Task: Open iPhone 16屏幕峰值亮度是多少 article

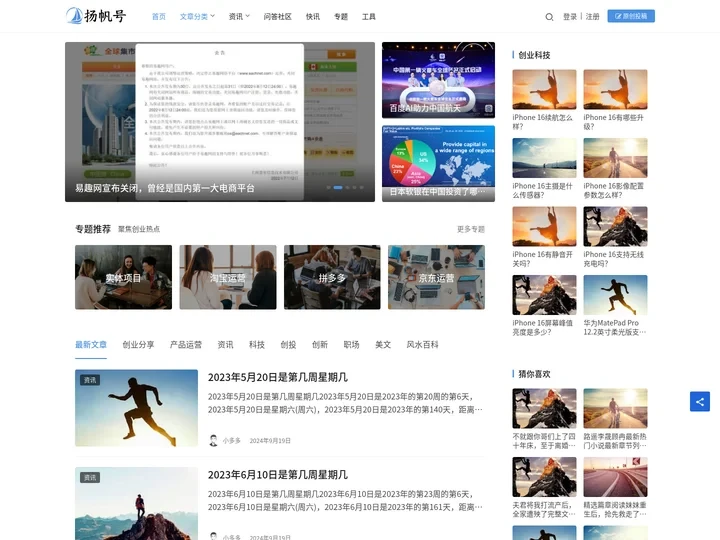Action: tap(542, 327)
